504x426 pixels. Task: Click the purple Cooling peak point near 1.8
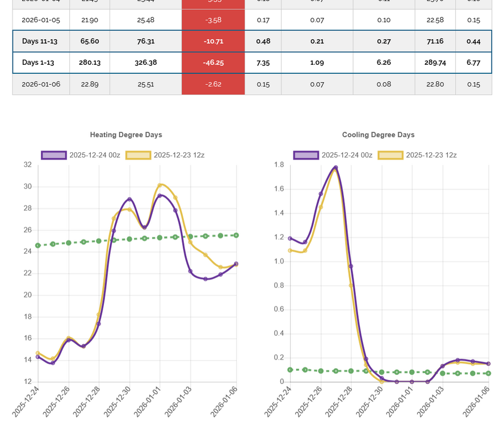point(335,168)
